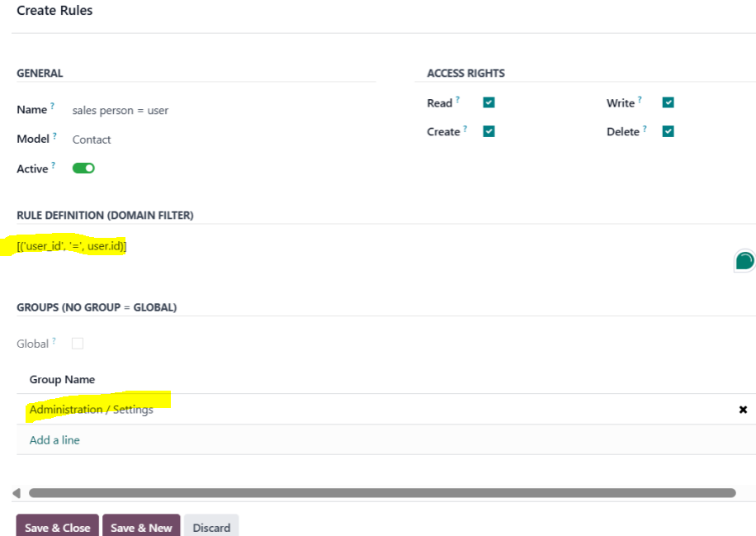Open the Model field Contact
Viewport: 756px width, 536px height.
point(92,140)
